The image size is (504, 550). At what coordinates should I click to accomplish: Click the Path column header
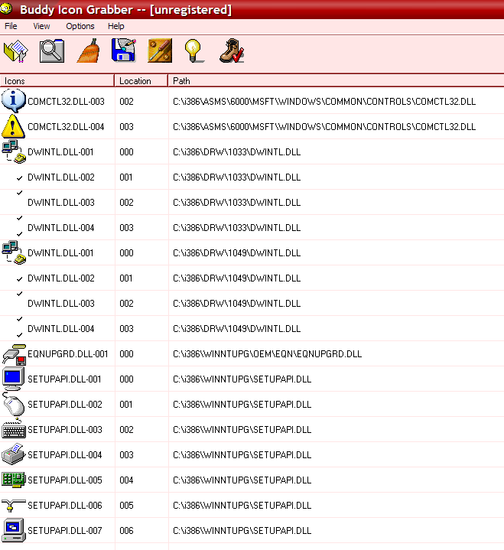pyautogui.click(x=336, y=81)
